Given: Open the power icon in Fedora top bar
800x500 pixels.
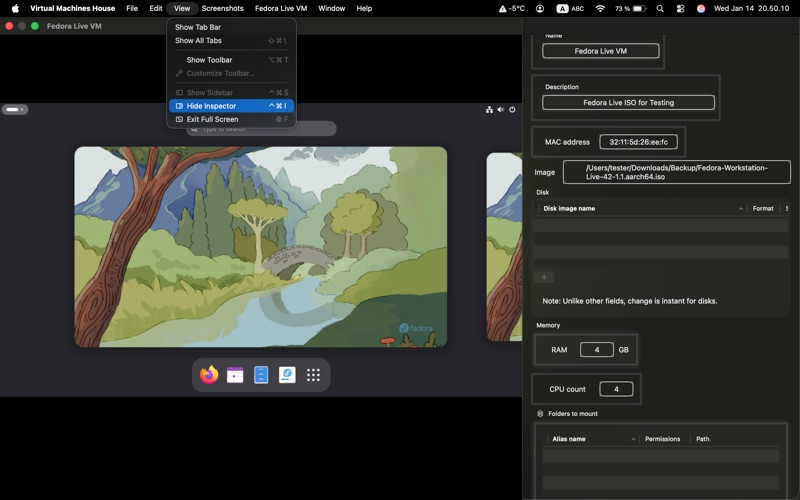Looking at the screenshot, I should click(512, 109).
